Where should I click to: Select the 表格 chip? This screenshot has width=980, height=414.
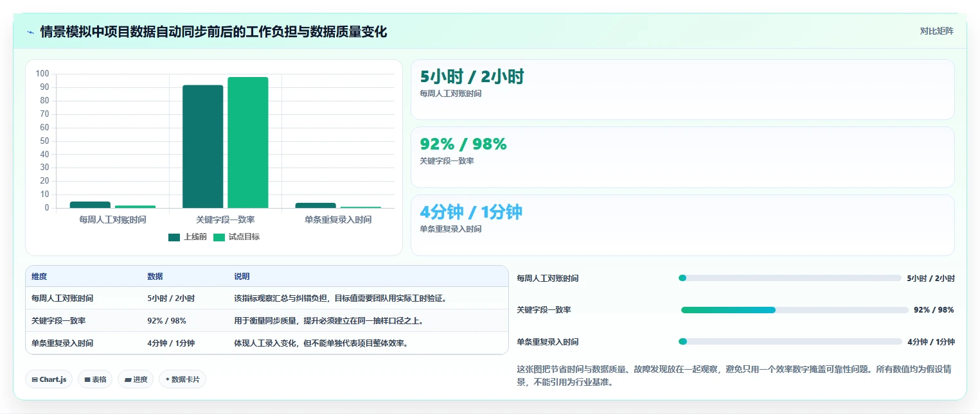click(95, 379)
